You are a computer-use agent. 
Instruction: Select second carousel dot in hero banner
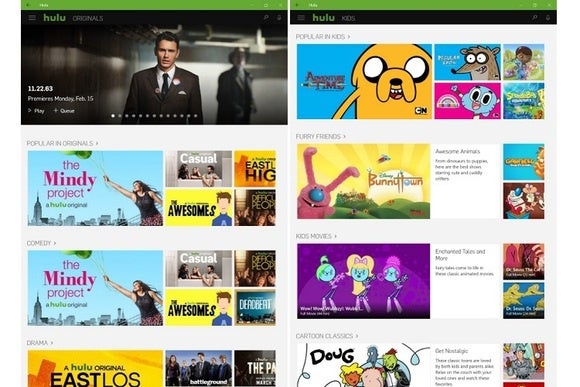(120, 116)
